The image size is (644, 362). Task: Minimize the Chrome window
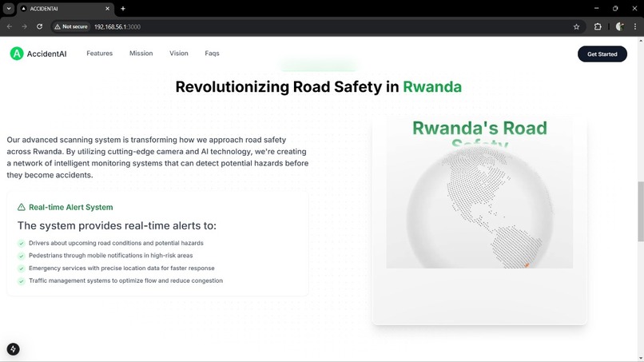pyautogui.click(x=596, y=9)
